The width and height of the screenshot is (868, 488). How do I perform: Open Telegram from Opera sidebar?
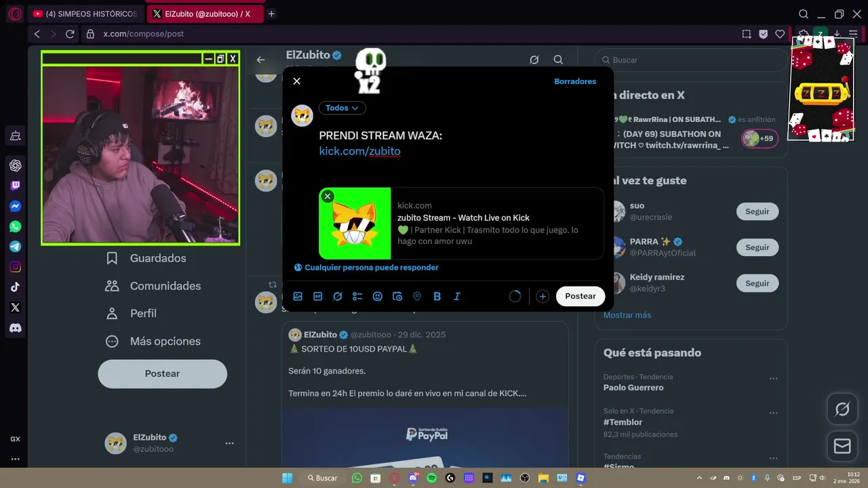coord(15,247)
